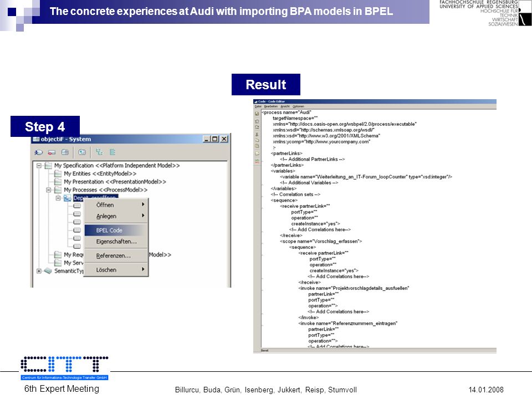Click the '<process name="Audi"' code line
Viewport: 532px width, 399px height.
coord(287,112)
